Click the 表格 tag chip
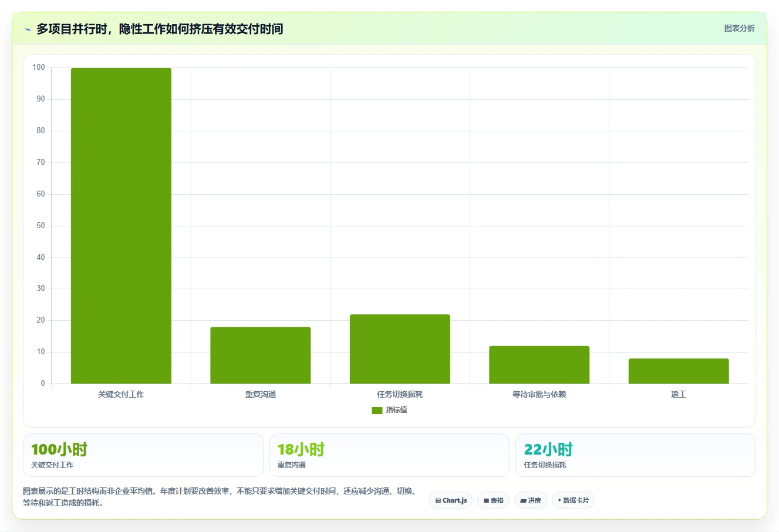Viewport: 779px width, 532px height. click(493, 500)
